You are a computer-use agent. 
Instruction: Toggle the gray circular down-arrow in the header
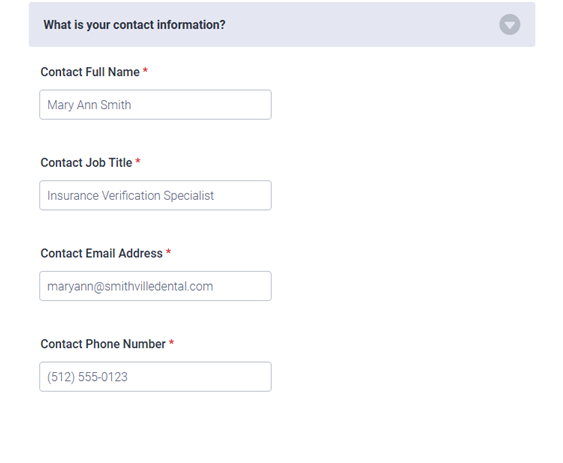(x=509, y=24)
